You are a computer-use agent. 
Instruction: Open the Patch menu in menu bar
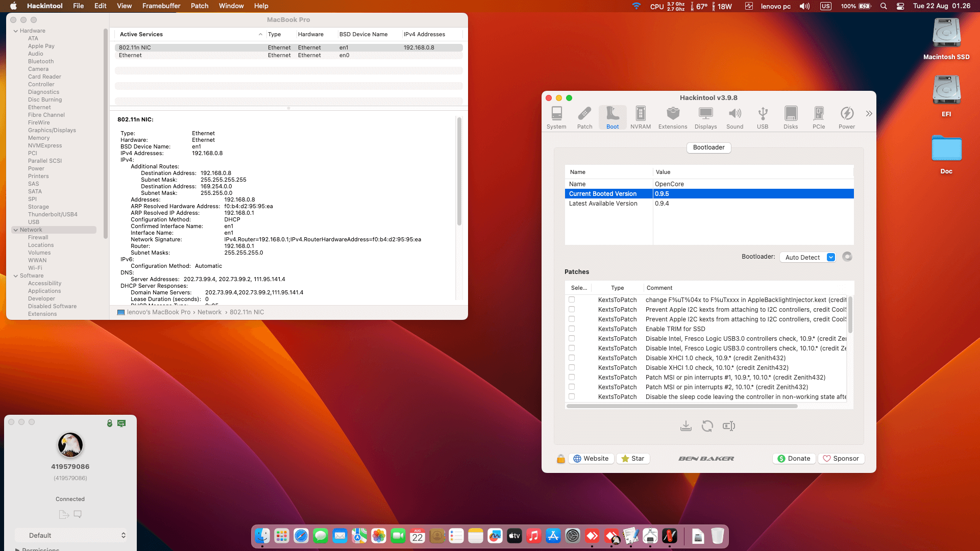[x=200, y=6]
